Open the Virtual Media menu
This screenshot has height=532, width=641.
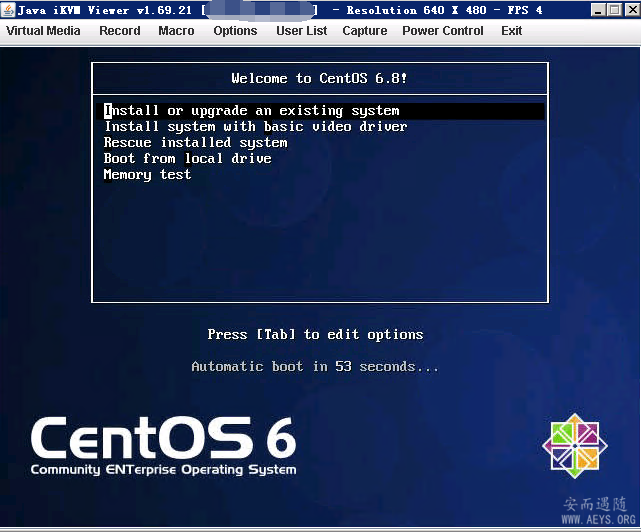click(43, 31)
